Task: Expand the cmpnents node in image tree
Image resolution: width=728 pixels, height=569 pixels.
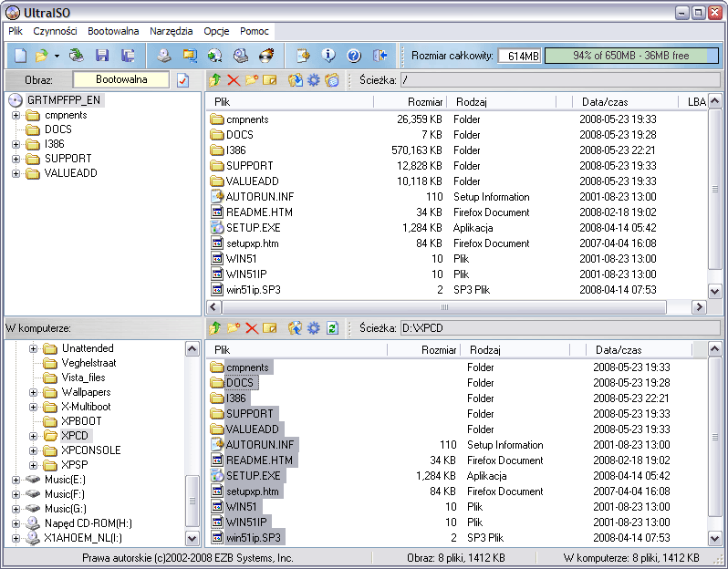Action: point(16,115)
